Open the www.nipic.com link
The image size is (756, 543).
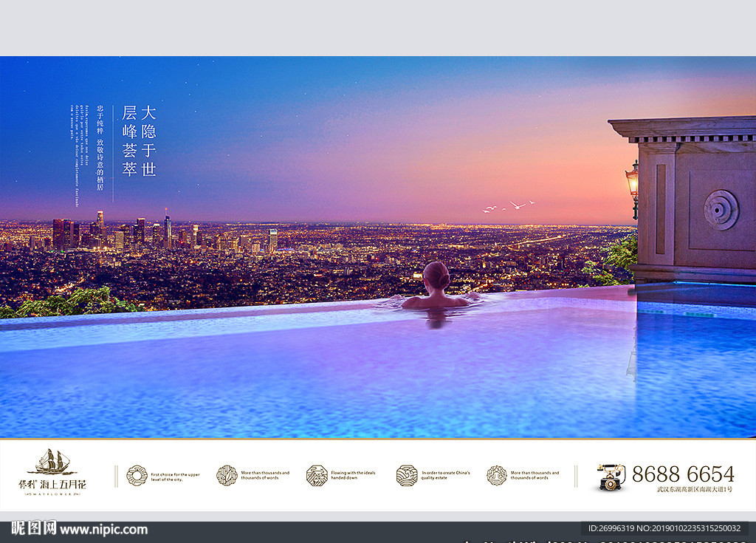(x=103, y=530)
